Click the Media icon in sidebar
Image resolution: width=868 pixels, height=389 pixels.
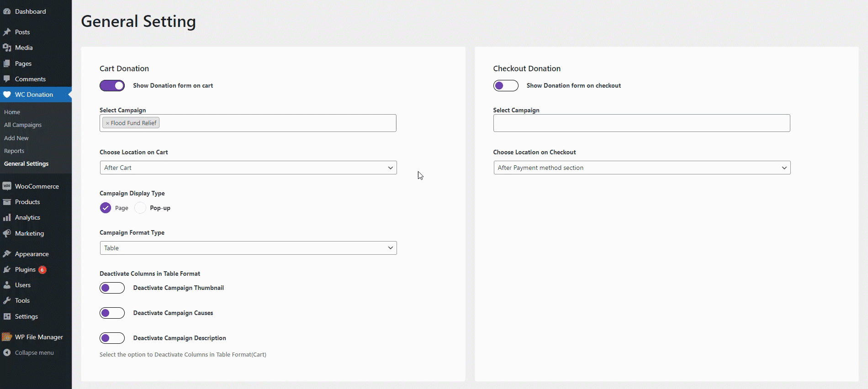[x=7, y=47]
